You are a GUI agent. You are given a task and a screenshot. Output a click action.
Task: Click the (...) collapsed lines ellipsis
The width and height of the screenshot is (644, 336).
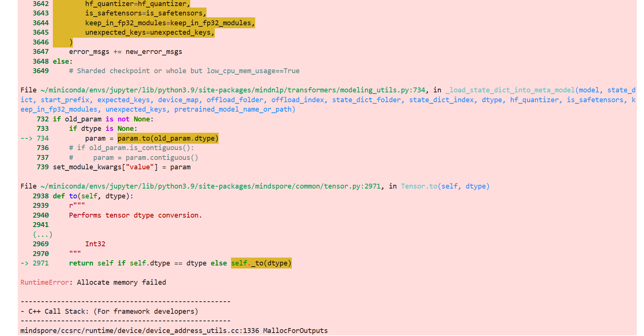click(42, 235)
